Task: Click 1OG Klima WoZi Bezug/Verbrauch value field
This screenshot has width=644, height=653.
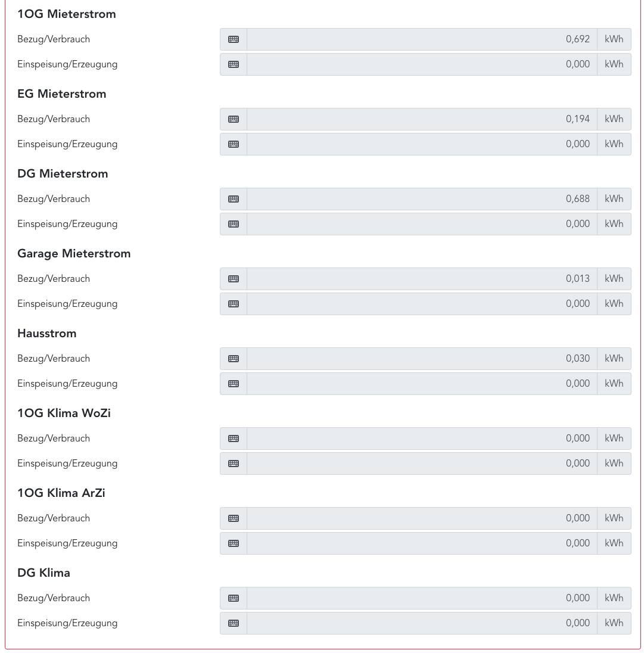Action: click(422, 439)
